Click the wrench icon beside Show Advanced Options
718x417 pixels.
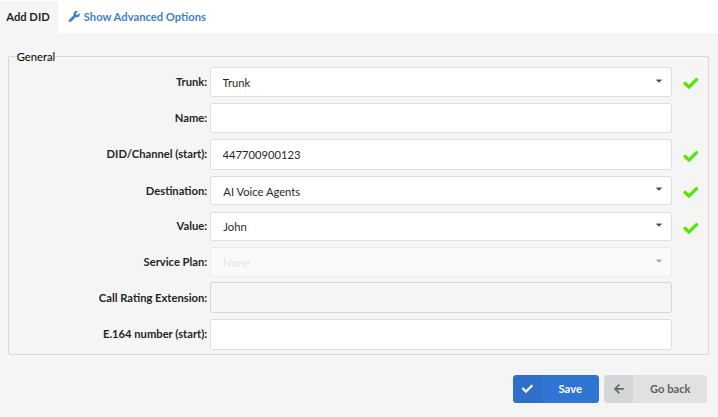74,17
